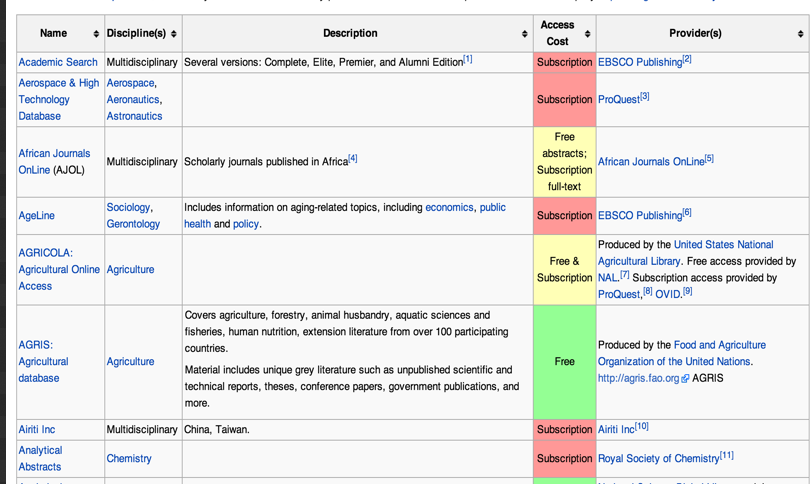The height and width of the screenshot is (484, 810).
Task: Select Multidisciplinary cell in Academic Search row
Action: 142,62
